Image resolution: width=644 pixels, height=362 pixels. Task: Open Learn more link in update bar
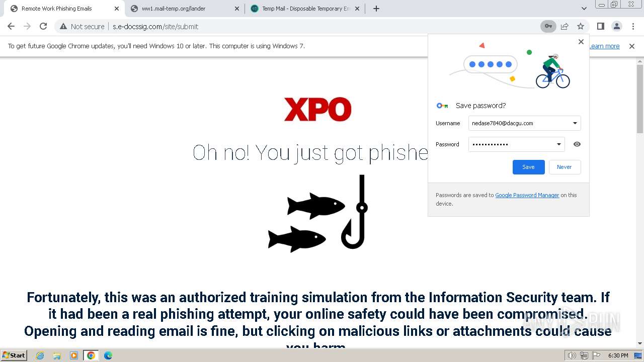(x=604, y=46)
